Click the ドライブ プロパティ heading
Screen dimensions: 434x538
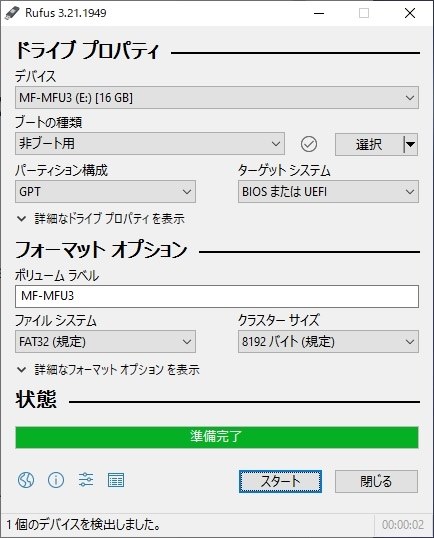point(87,50)
